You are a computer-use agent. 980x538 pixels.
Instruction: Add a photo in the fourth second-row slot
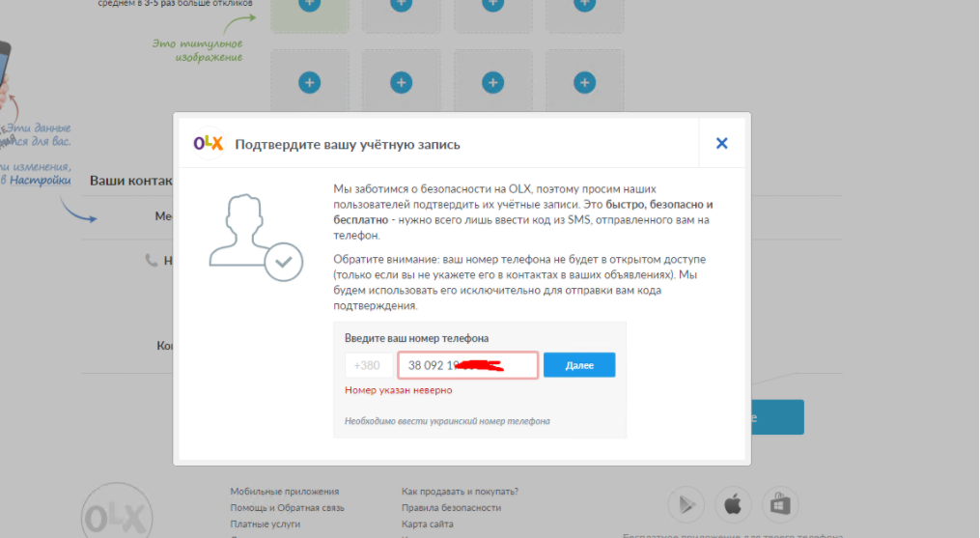[584, 82]
